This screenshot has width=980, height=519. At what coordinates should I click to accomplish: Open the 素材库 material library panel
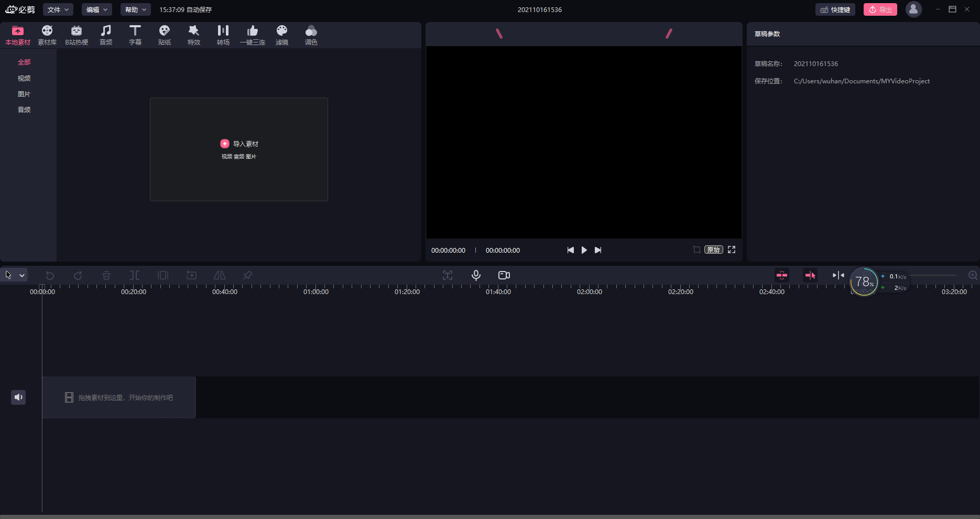(47, 35)
